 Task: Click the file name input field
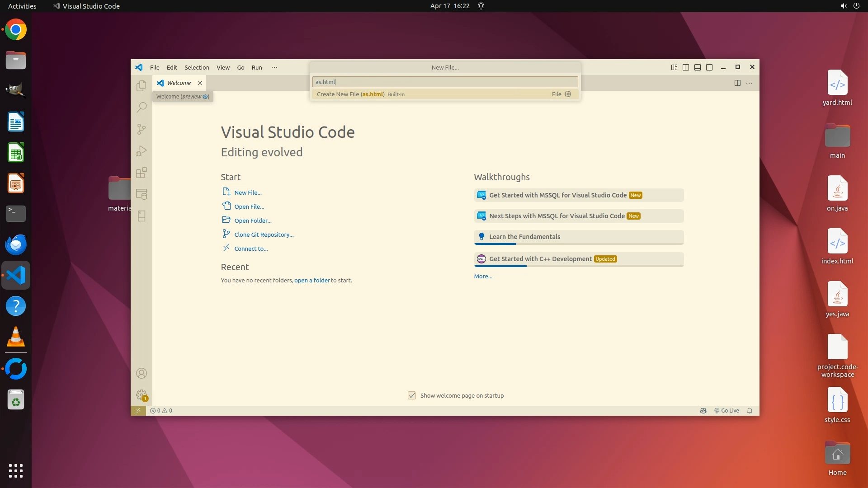click(x=445, y=82)
